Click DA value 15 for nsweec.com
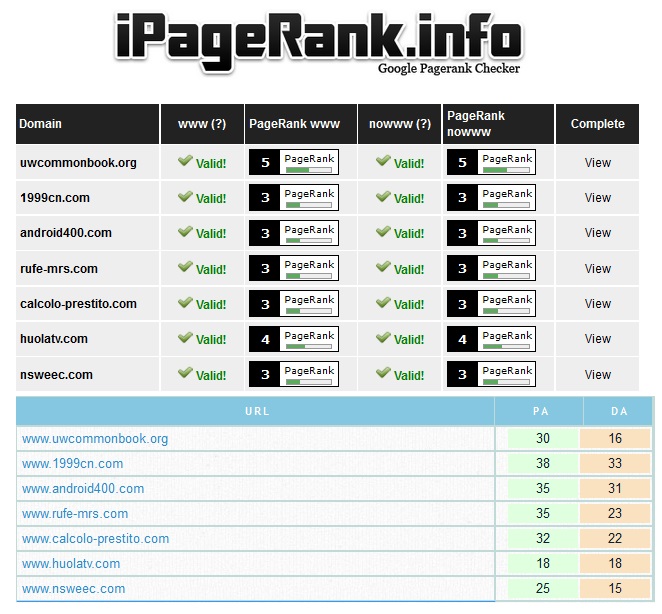This screenshot has width=662, height=614. [x=615, y=588]
